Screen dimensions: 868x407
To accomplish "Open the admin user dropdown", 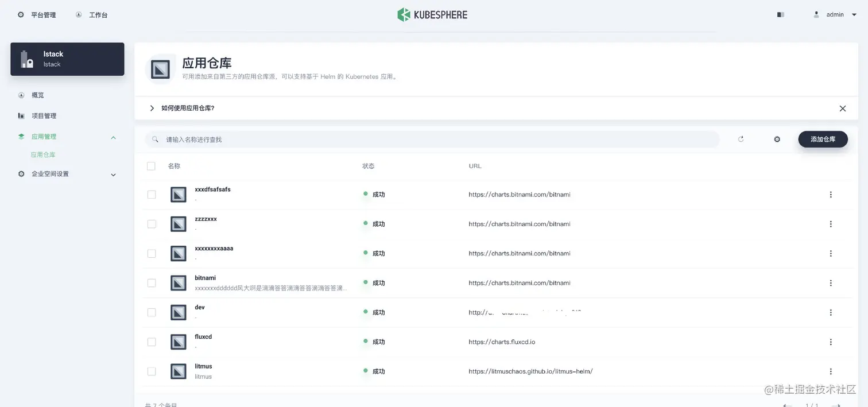I will coord(835,15).
